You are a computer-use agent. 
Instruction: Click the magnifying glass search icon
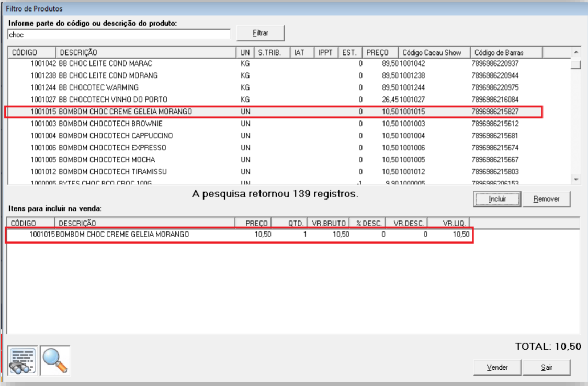coord(55,360)
